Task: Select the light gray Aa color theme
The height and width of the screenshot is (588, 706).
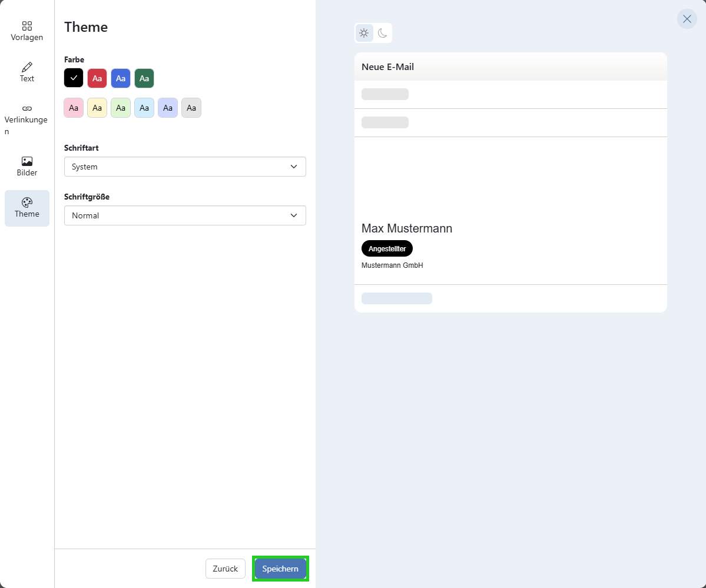Action: pos(191,108)
